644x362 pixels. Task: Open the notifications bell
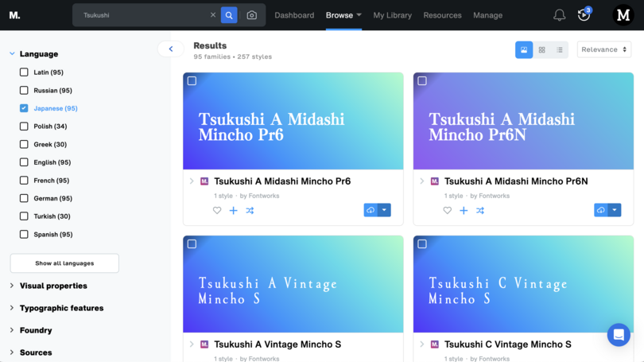click(x=559, y=15)
